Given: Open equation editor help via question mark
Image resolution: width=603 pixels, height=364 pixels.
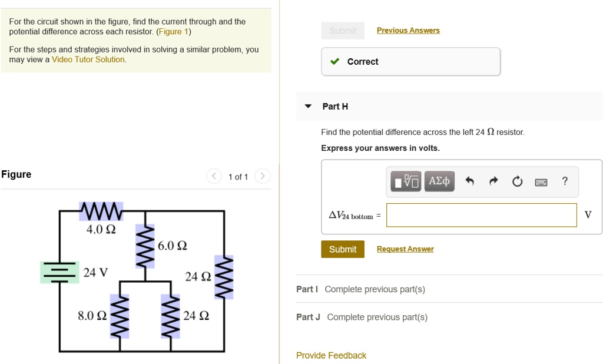Looking at the screenshot, I should (564, 181).
